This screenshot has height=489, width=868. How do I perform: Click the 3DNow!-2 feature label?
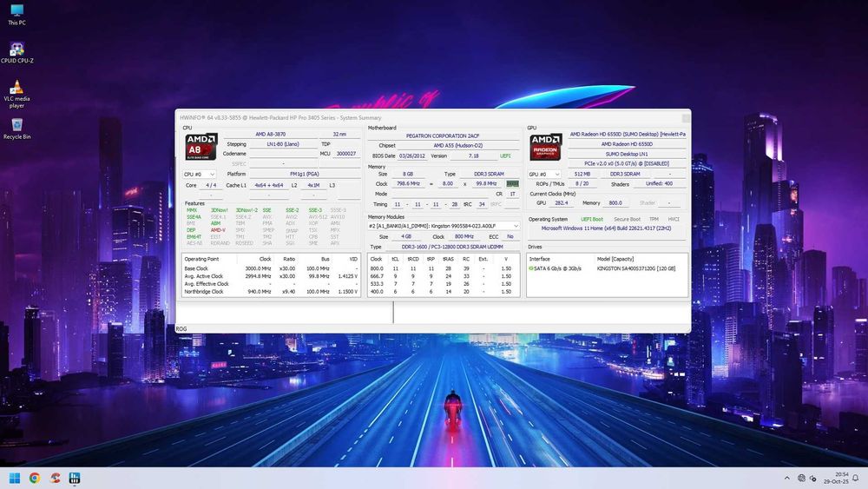(x=247, y=210)
